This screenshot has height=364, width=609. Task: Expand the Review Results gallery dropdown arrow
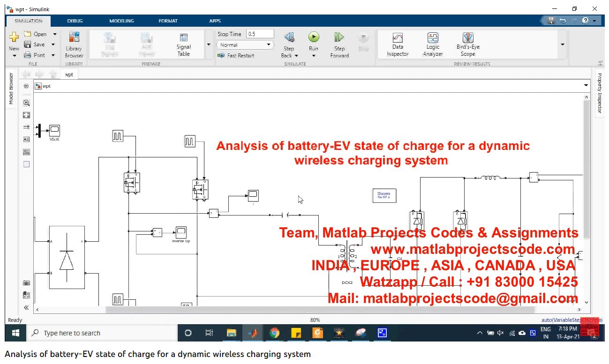coord(563,45)
